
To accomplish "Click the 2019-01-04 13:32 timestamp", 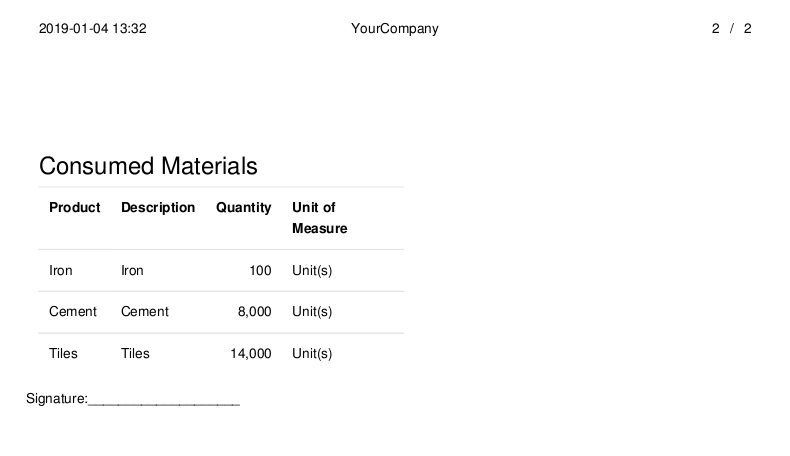I will point(93,29).
